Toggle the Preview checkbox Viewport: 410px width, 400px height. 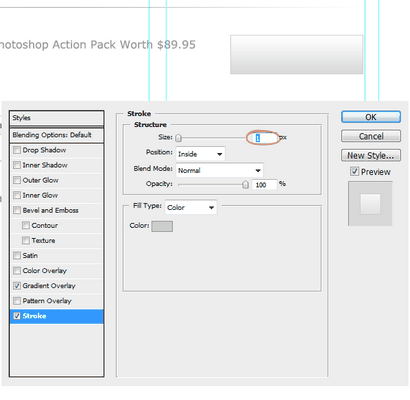click(x=354, y=171)
